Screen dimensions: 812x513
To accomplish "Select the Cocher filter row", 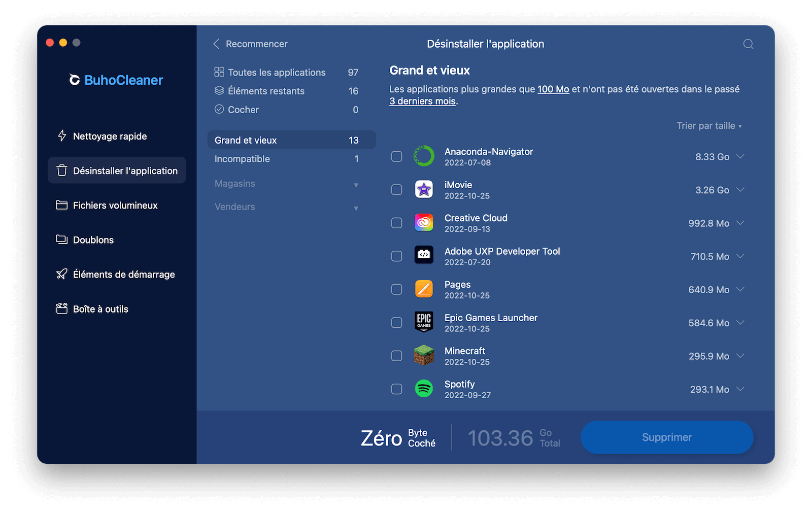I will point(291,109).
